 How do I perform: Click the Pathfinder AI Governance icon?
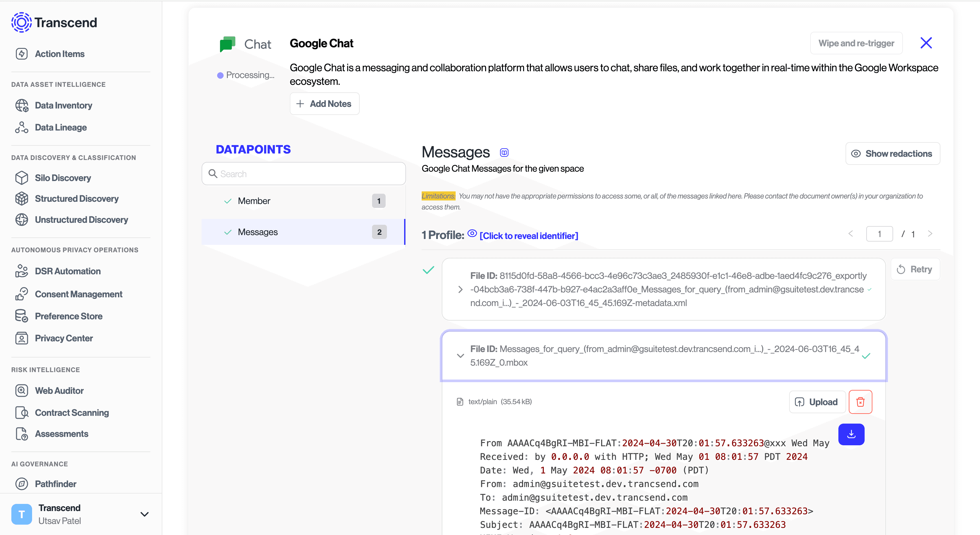click(22, 484)
